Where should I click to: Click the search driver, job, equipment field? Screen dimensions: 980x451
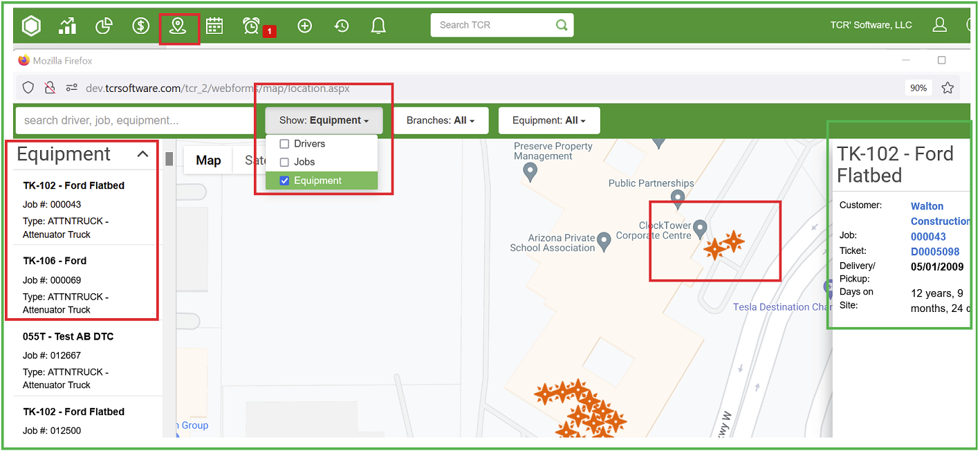[135, 120]
